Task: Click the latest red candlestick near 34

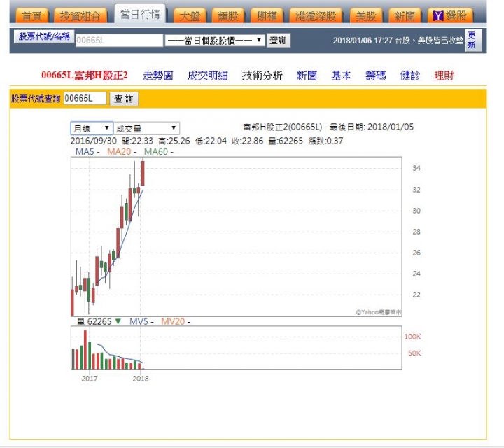Action: point(143,173)
